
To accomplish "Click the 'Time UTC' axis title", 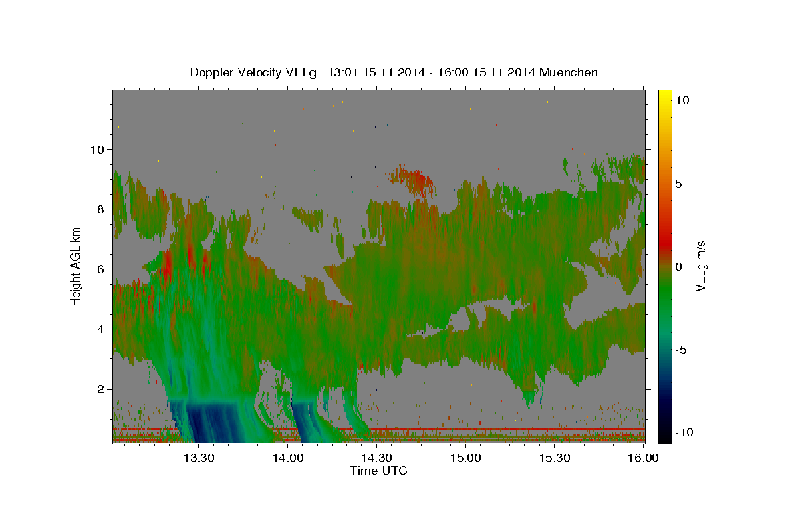I will pyautogui.click(x=378, y=471).
